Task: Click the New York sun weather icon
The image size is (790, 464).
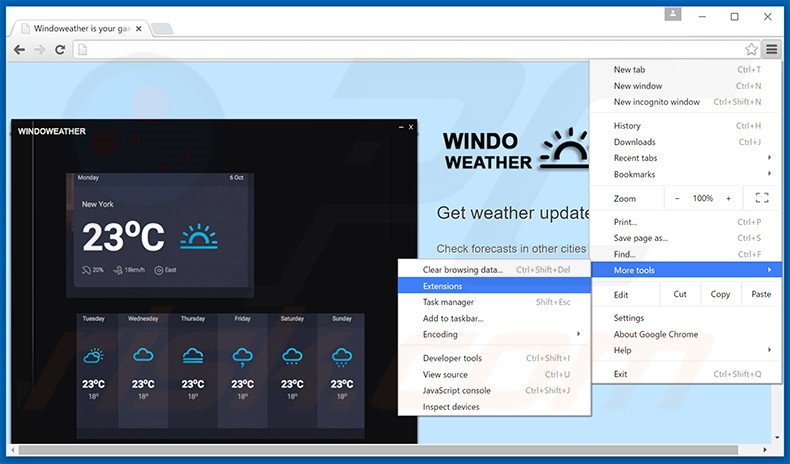Action: 199,236
